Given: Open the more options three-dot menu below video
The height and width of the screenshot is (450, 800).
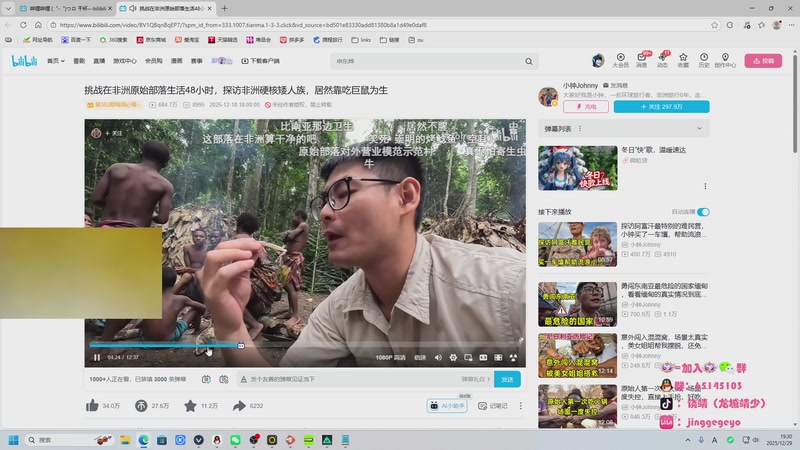Looking at the screenshot, I should pyautogui.click(x=520, y=406).
